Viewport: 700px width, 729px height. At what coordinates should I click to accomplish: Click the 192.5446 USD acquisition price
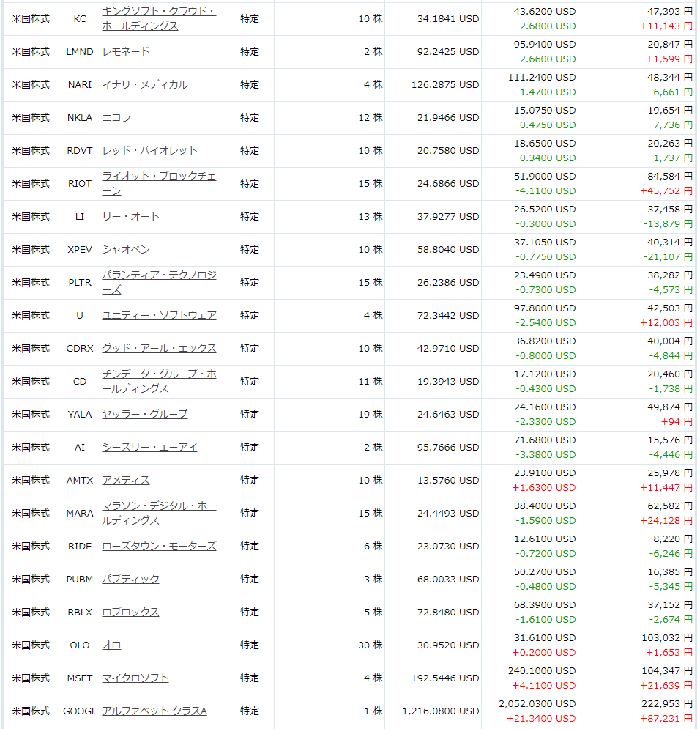(445, 679)
